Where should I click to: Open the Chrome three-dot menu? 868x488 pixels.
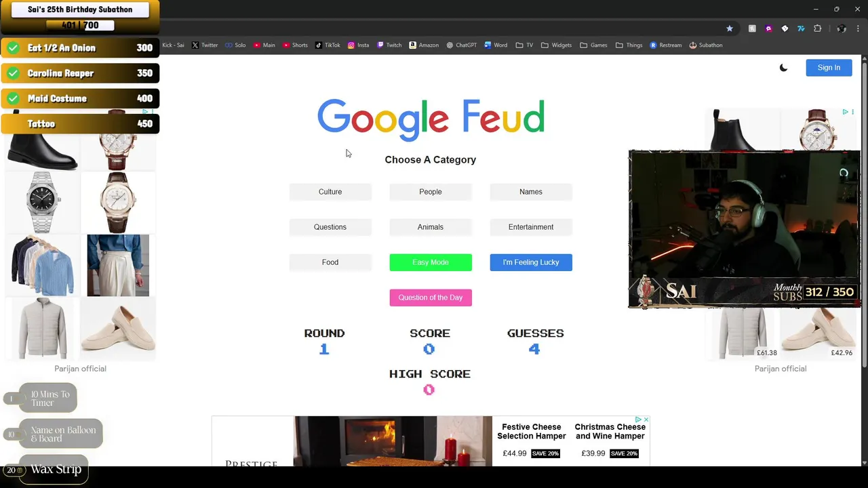858,28
